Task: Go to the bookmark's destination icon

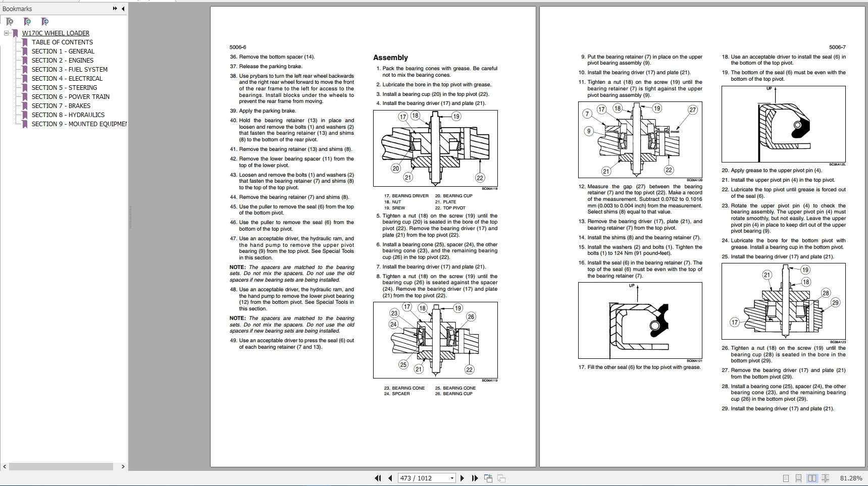Action: coord(44,22)
